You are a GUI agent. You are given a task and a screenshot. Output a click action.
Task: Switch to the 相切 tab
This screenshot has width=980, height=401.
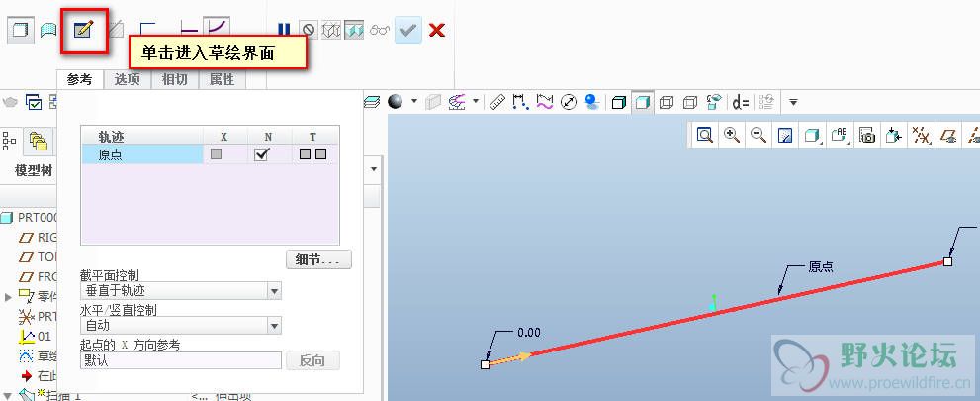coord(174,79)
